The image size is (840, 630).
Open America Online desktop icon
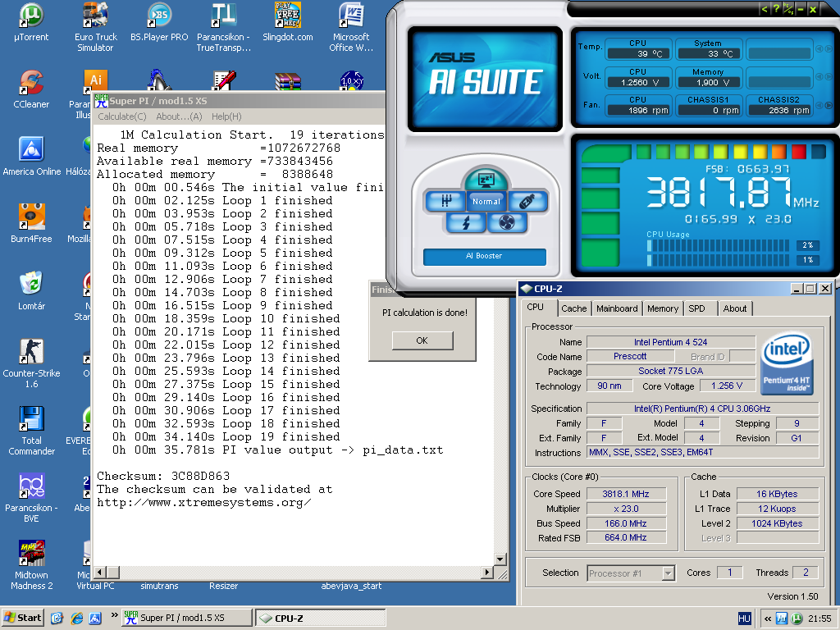32,157
